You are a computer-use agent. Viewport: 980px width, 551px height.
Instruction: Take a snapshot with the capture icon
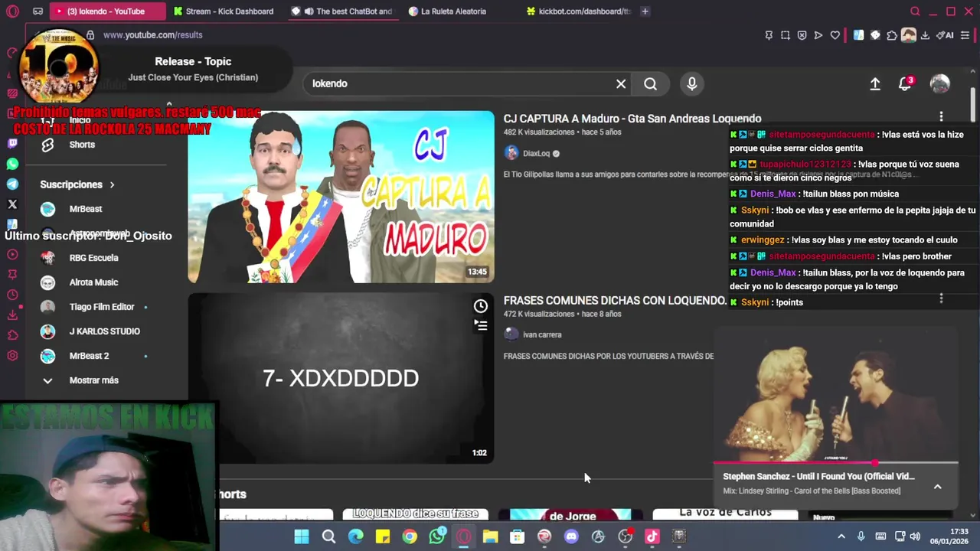pyautogui.click(x=786, y=35)
